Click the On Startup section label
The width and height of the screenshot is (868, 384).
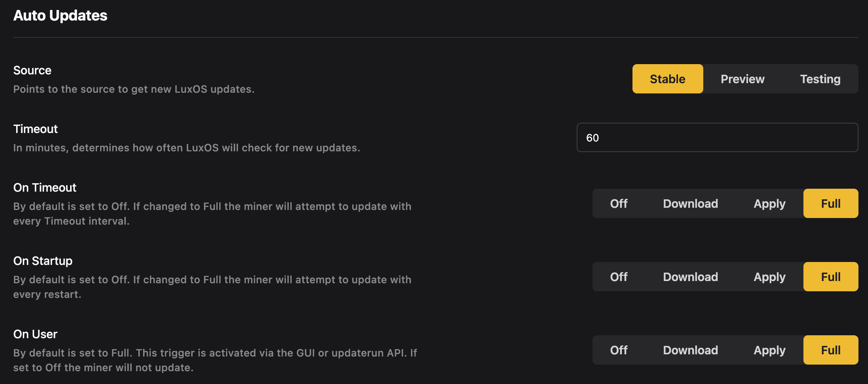(x=43, y=261)
